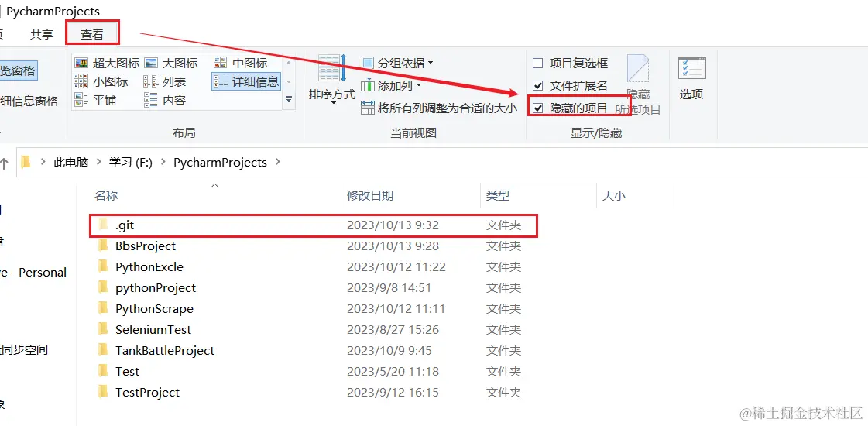
Task: Click the TankBattleProject folder name
Action: pyautogui.click(x=165, y=351)
